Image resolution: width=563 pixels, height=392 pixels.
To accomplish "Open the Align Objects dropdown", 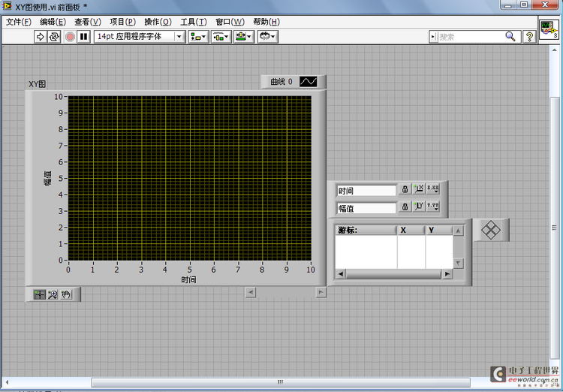I will pos(198,37).
